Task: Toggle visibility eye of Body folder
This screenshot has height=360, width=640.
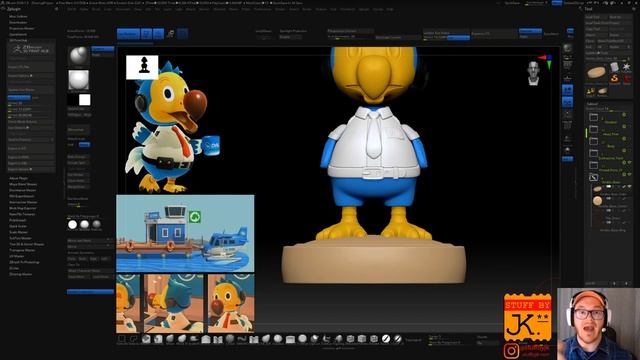Action: [x=624, y=139]
